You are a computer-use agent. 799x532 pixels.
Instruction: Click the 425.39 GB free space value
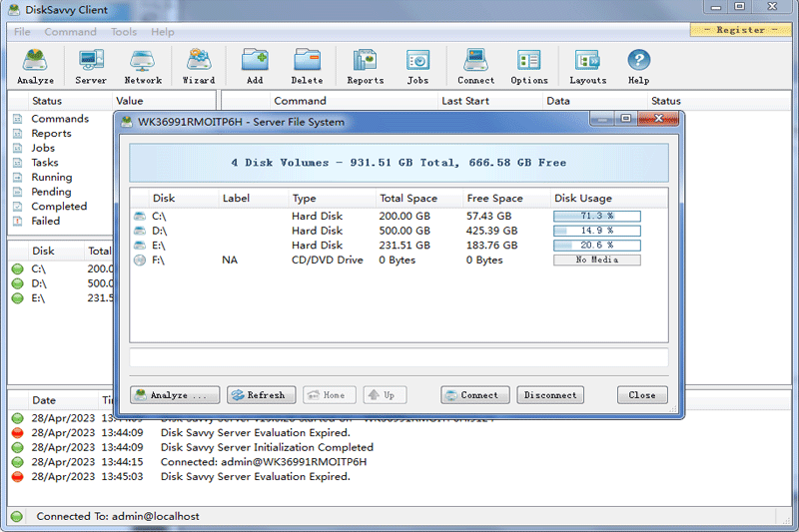[491, 231]
